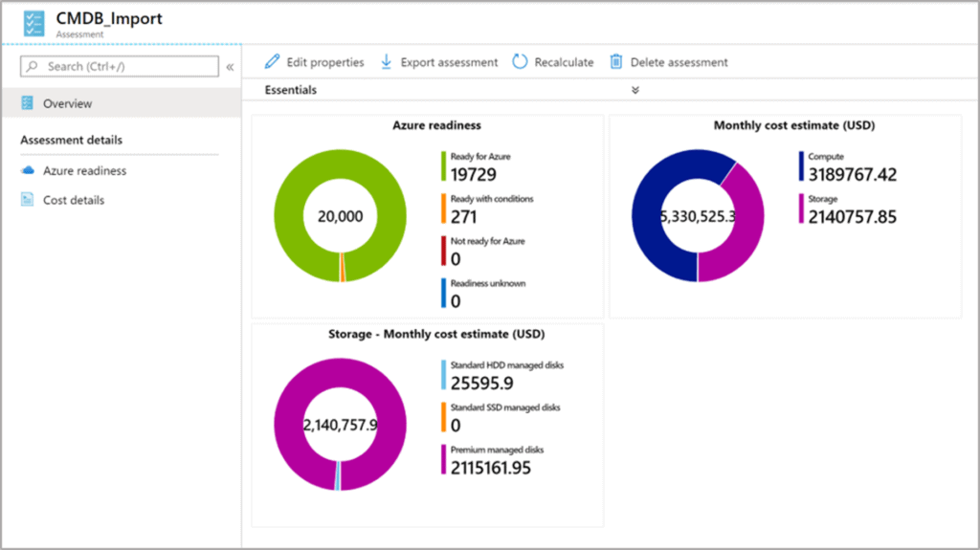Click the 2140757.85 storage value
The width and height of the screenshot is (980, 550).
pos(853,217)
